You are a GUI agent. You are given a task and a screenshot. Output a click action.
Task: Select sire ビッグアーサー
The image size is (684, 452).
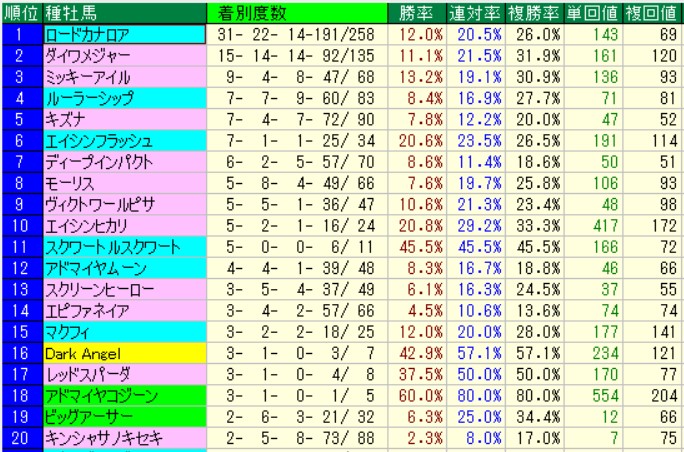125,418
